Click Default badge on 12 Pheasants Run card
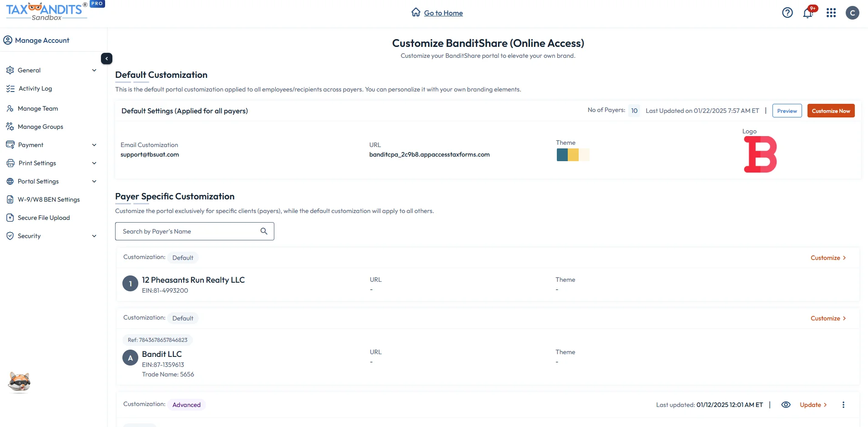The image size is (868, 427). (183, 258)
